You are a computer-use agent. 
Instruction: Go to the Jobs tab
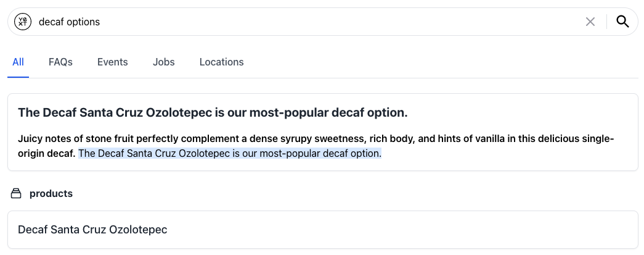point(163,62)
